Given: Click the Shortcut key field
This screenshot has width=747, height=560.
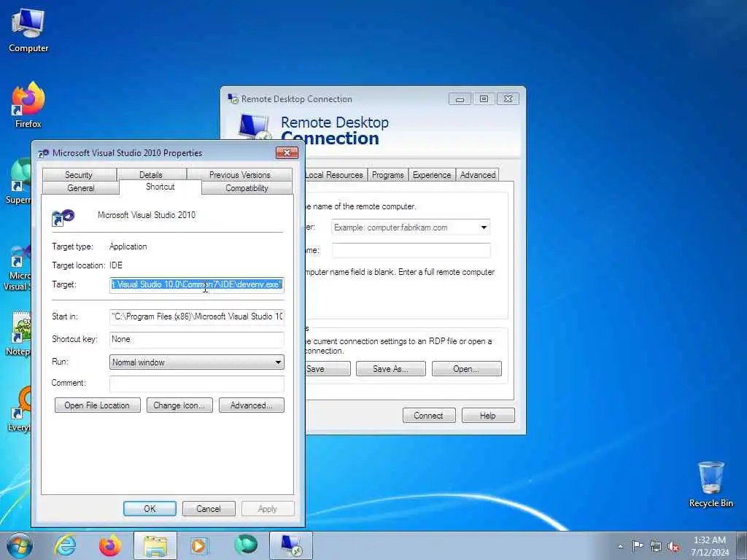Looking at the screenshot, I should click(x=197, y=339).
